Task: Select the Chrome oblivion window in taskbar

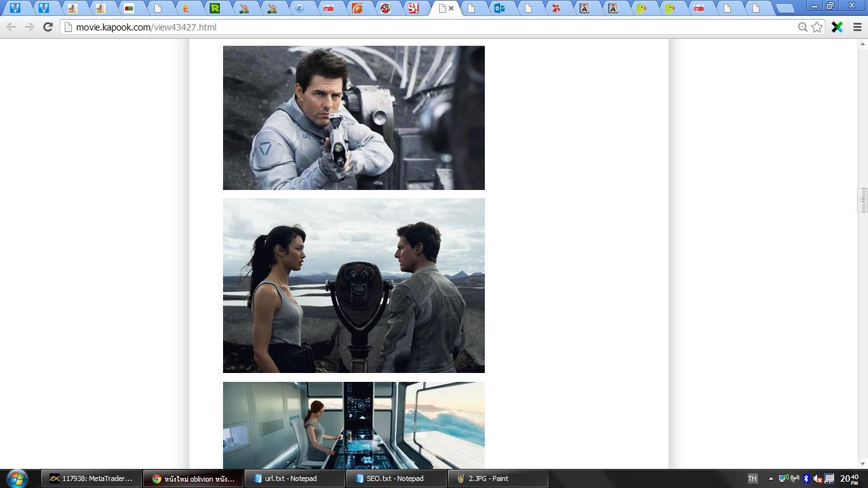Action: [193, 478]
